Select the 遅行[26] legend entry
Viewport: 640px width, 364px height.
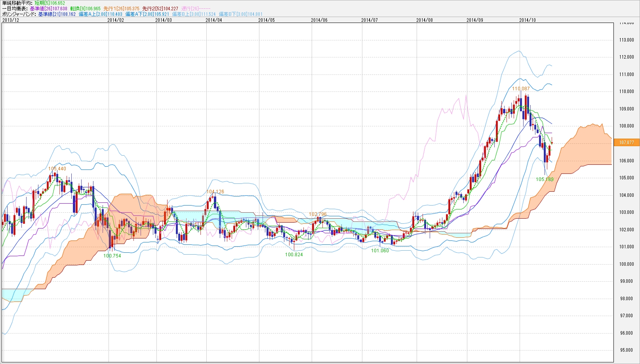(x=196, y=8)
